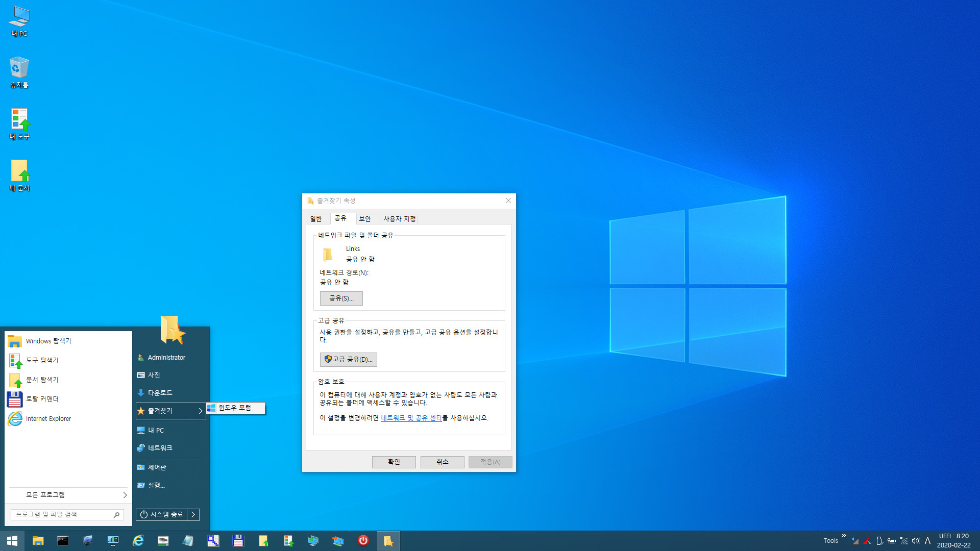Click the IME input mode A indicator
This screenshot has height=551, width=980.
pyautogui.click(x=927, y=541)
